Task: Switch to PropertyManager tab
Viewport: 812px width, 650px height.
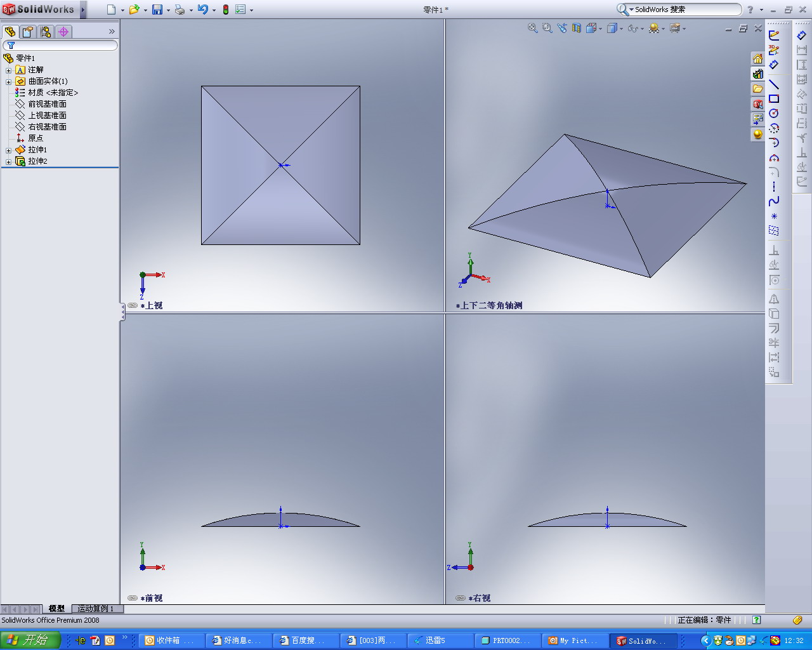Action: click(28, 32)
